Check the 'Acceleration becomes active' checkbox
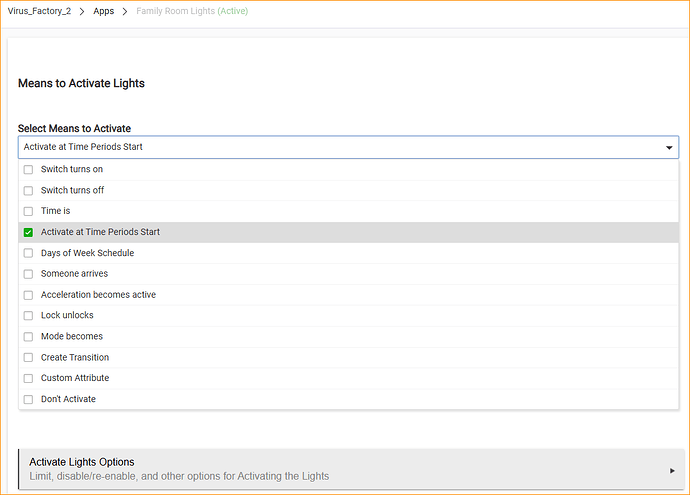 28,295
